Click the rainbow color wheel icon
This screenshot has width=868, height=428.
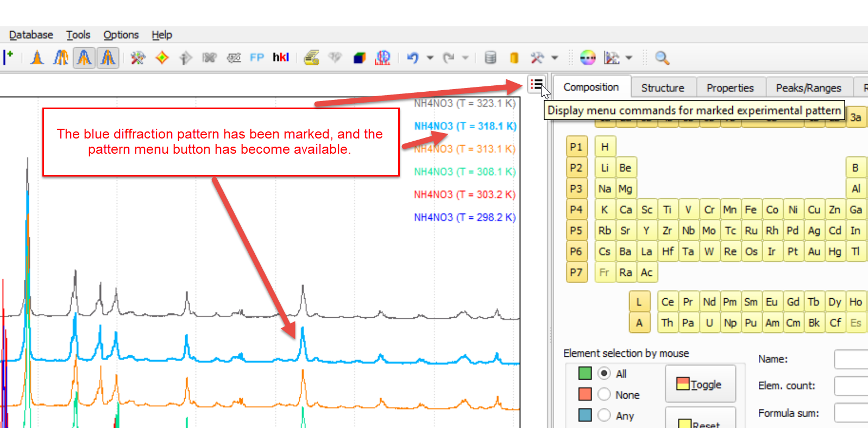click(588, 58)
